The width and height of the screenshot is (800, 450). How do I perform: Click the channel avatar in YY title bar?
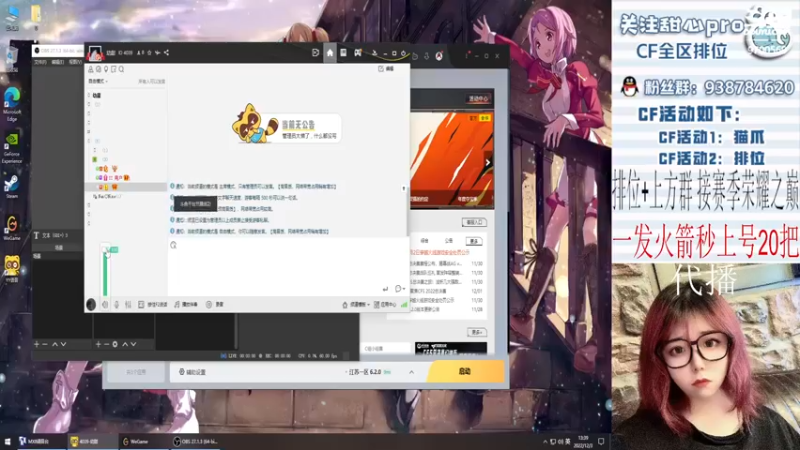click(x=94, y=53)
